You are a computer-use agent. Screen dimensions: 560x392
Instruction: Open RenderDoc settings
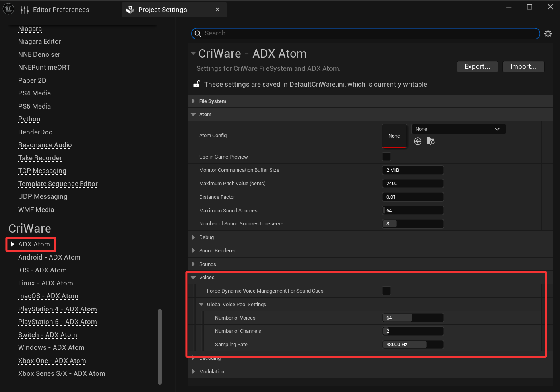point(35,132)
